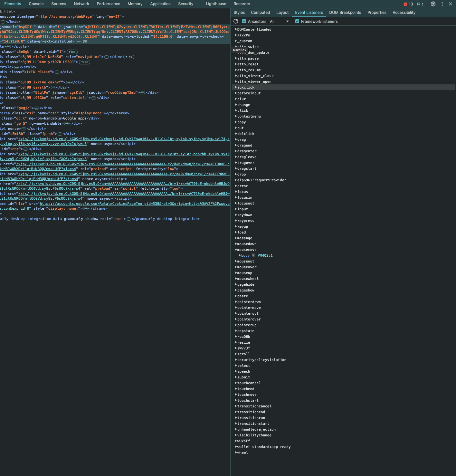Expand the eip6963:requestProvider listener
This screenshot has height=476, width=456.
[x=236, y=180]
